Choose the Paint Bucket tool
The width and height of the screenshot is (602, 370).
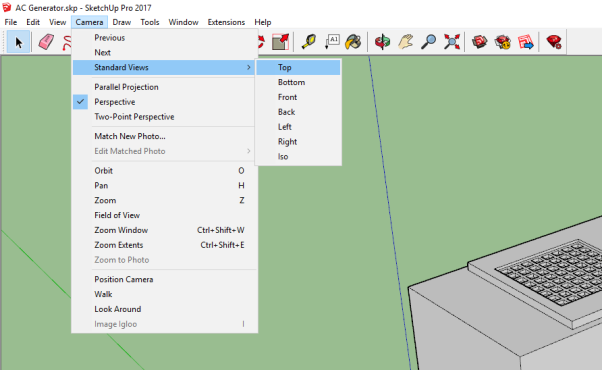[x=353, y=42]
